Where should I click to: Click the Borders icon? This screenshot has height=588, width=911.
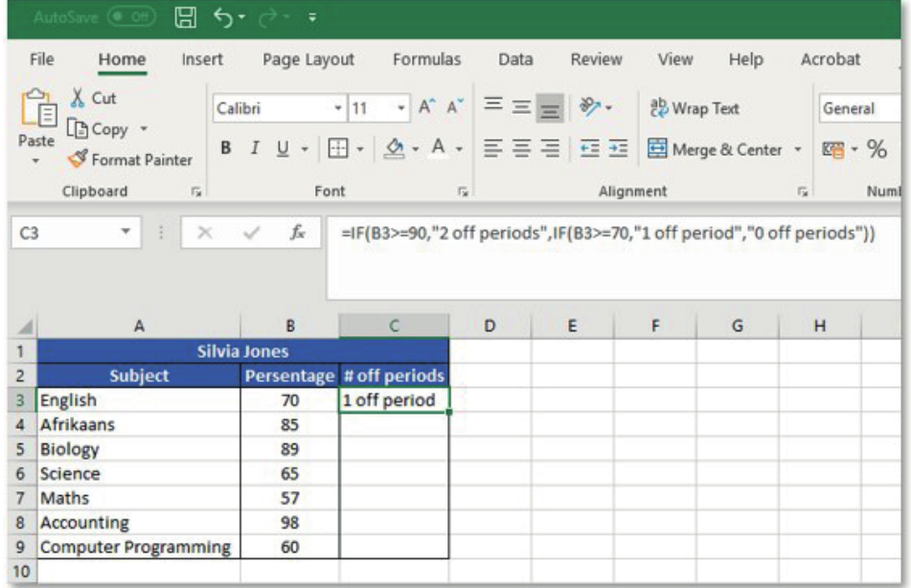(x=337, y=148)
